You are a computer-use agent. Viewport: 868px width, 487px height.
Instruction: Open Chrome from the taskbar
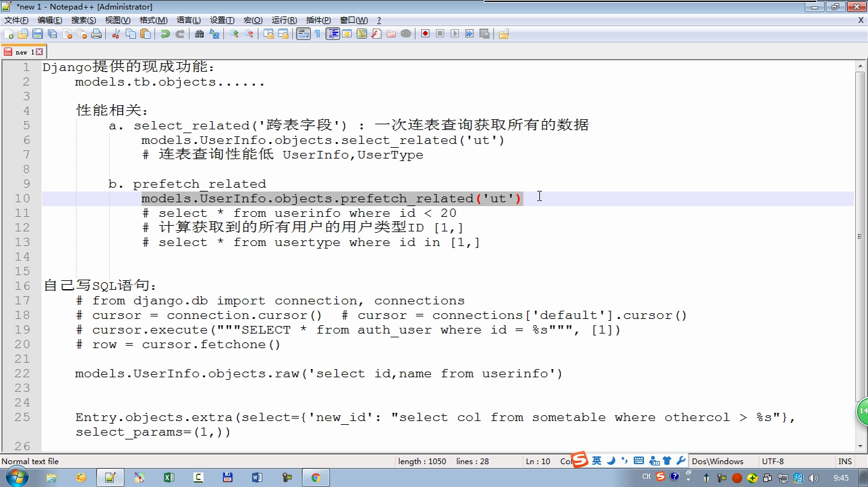pyautogui.click(x=315, y=477)
